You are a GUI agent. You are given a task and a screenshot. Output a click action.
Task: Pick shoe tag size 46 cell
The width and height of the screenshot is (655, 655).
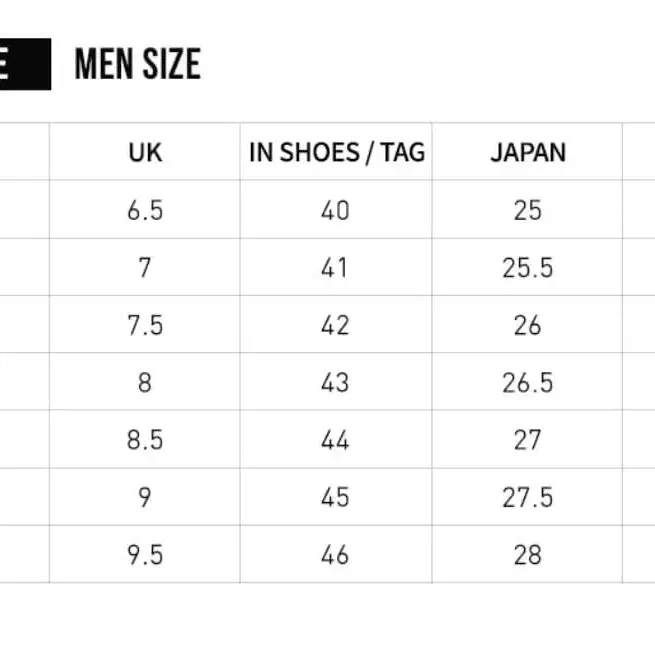point(336,555)
